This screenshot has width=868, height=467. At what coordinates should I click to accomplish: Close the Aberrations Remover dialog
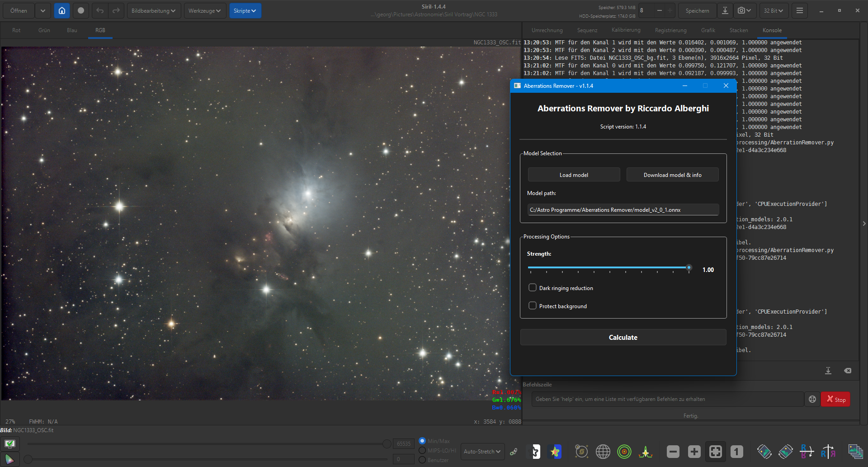tap(726, 86)
